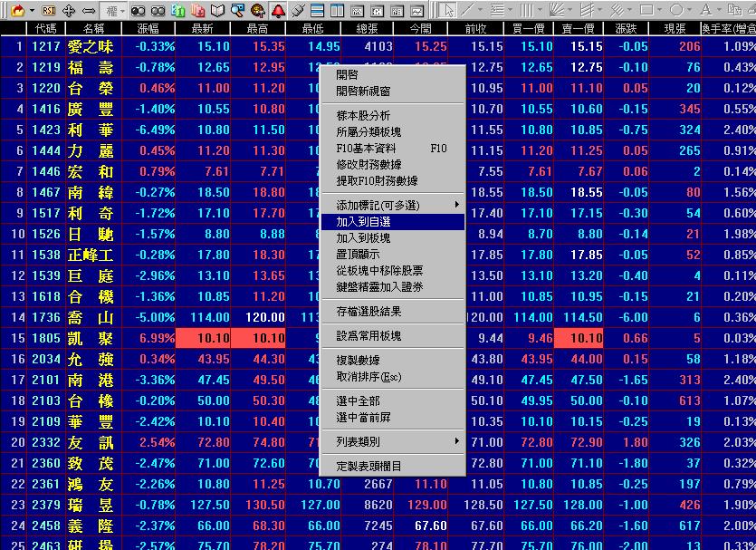The width and height of the screenshot is (756, 550).
Task: Click the four-way move arrows icon
Action: pyautogui.click(x=69, y=10)
